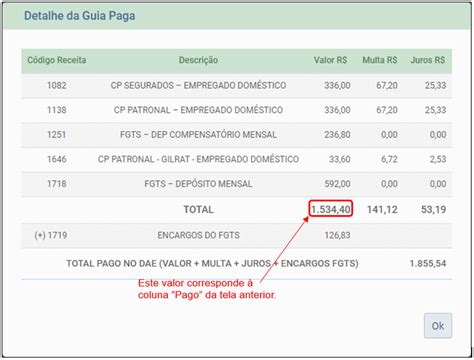The width and height of the screenshot is (474, 360).
Task: Select code 1138 in Código Receita
Action: click(x=57, y=110)
